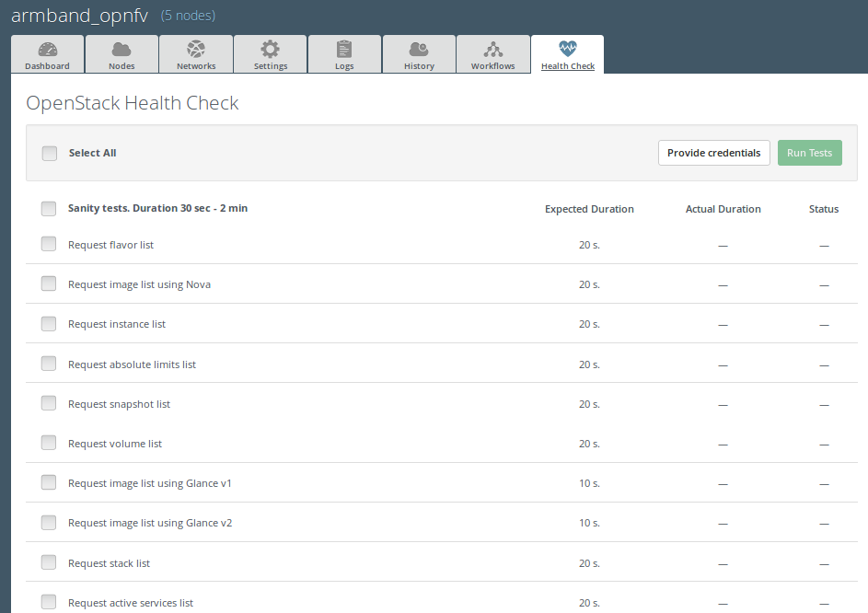Click the Provide credentials button

pyautogui.click(x=714, y=153)
